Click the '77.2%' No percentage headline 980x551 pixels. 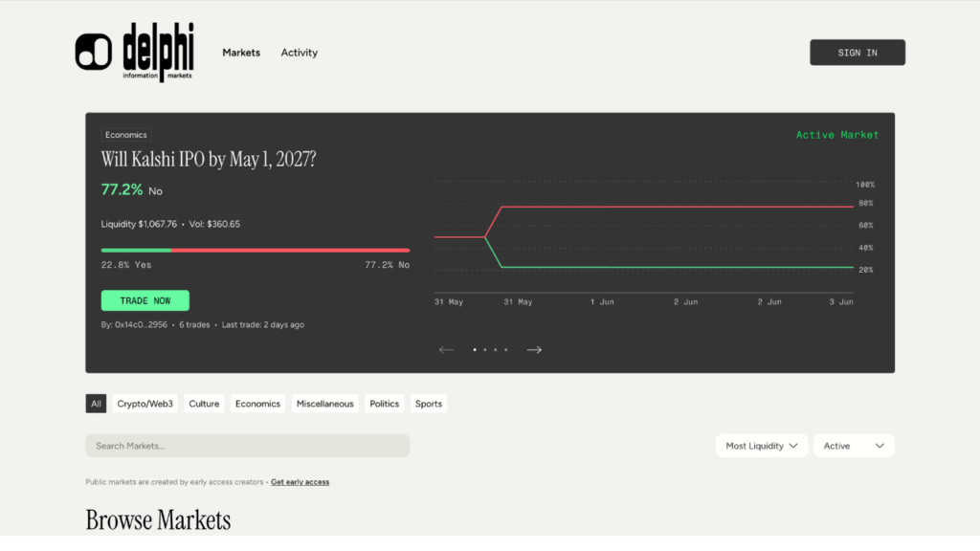(122, 189)
